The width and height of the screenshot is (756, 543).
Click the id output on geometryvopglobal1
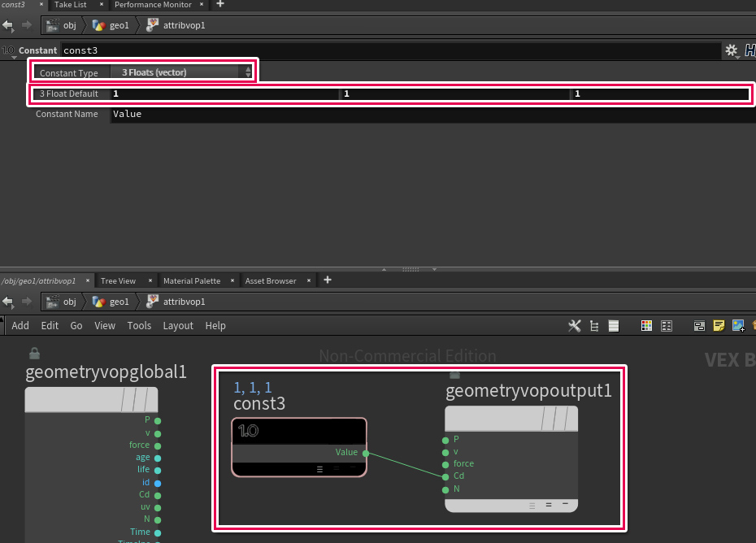tap(158, 483)
